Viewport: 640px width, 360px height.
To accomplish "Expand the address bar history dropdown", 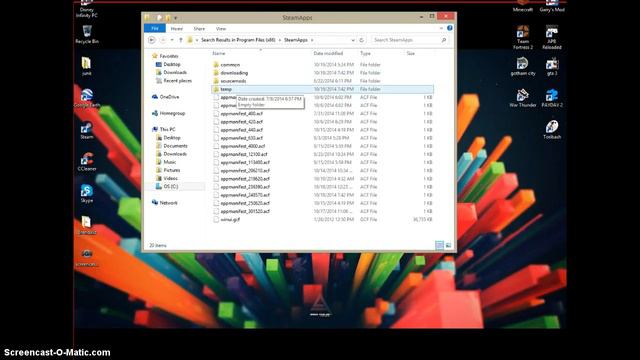I will 353,40.
